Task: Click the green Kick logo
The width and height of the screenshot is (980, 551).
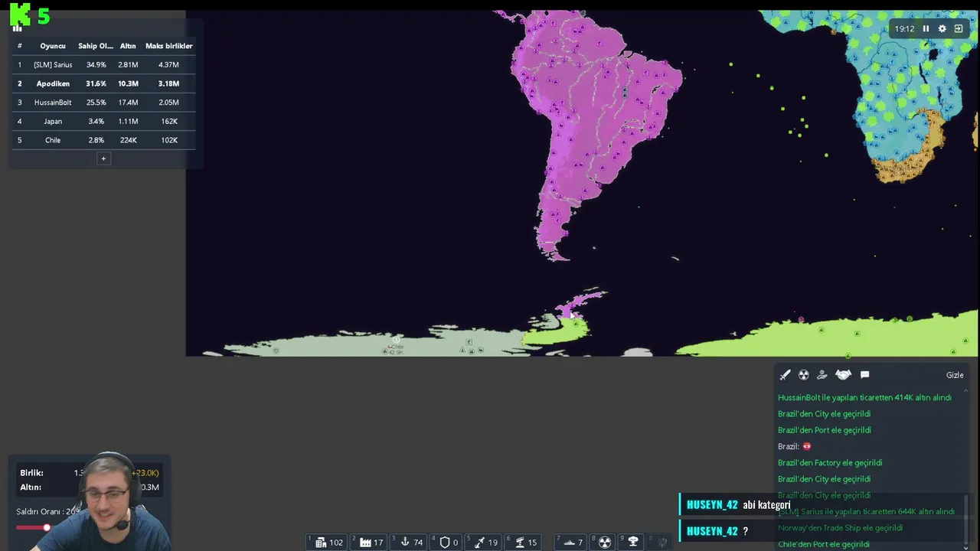Action: click(x=21, y=14)
